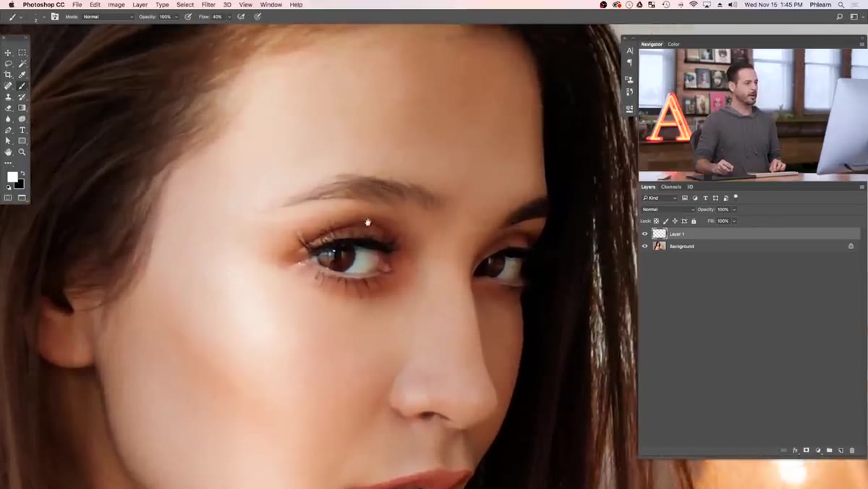Screen dimensions: 868x489
Task: Lock transparent pixels for the layer
Action: [656, 221]
